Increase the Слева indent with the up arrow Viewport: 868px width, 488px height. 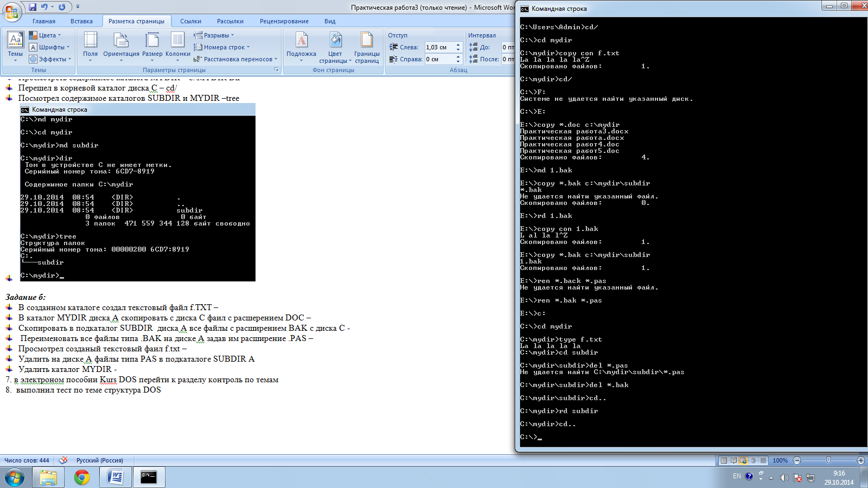coord(458,45)
